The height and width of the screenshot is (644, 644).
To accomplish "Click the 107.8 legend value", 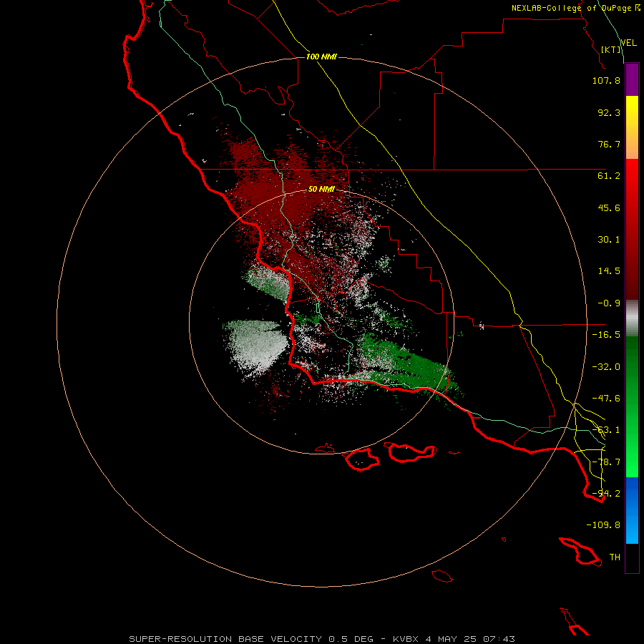I will click(x=606, y=80).
